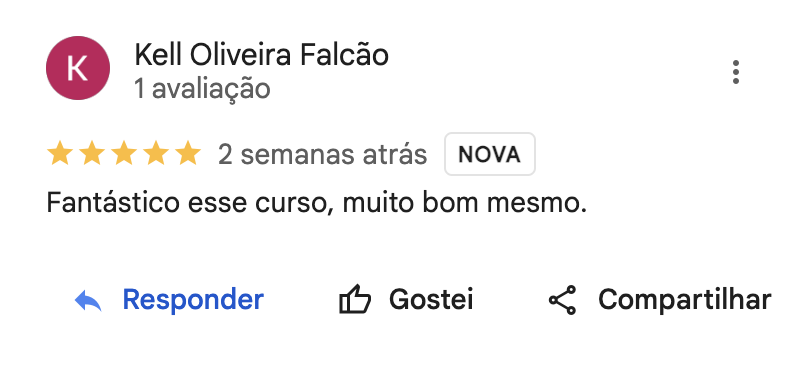Click the pink K avatar circle
794x374 pixels.
[x=78, y=68]
